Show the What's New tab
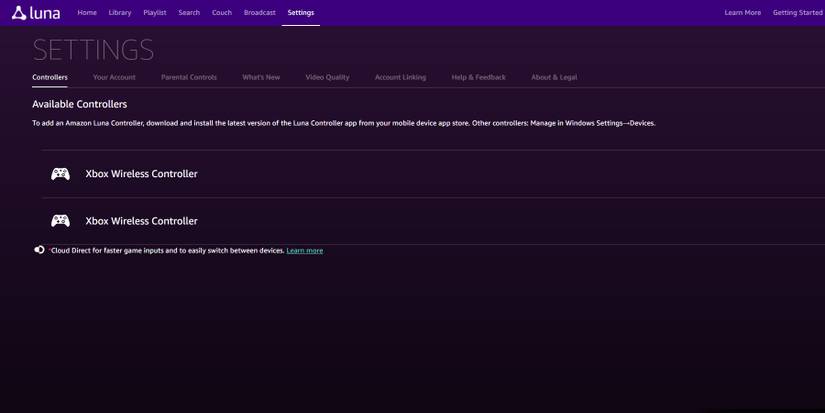 [x=261, y=77]
